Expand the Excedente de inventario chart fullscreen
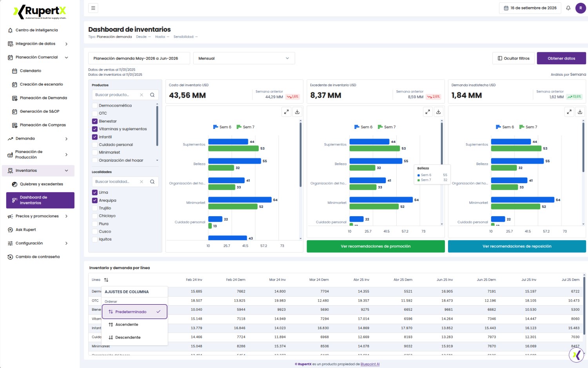Screen dimensions: 588x368 click(428, 112)
